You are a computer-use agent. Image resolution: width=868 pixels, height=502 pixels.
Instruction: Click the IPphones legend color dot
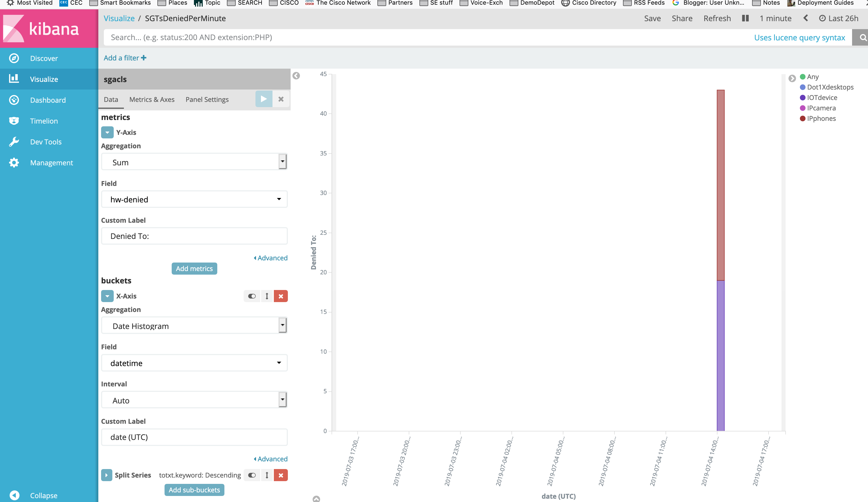[802, 118]
